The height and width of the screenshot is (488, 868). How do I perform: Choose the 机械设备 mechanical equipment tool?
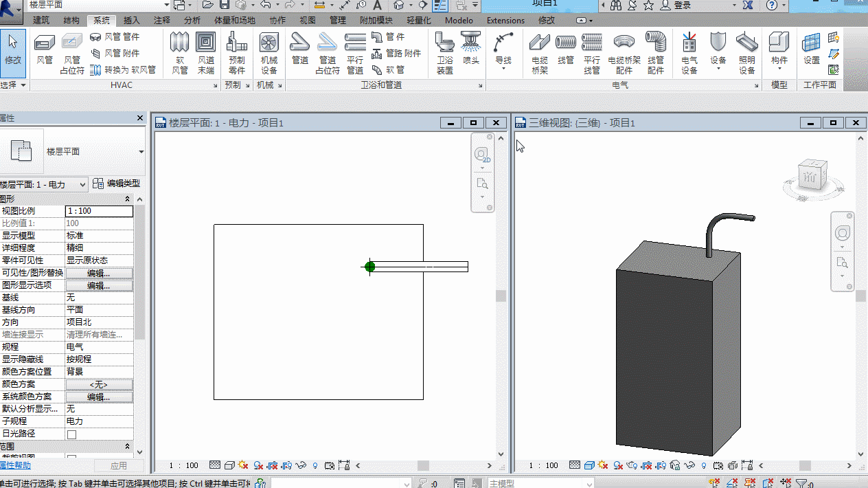pos(269,54)
